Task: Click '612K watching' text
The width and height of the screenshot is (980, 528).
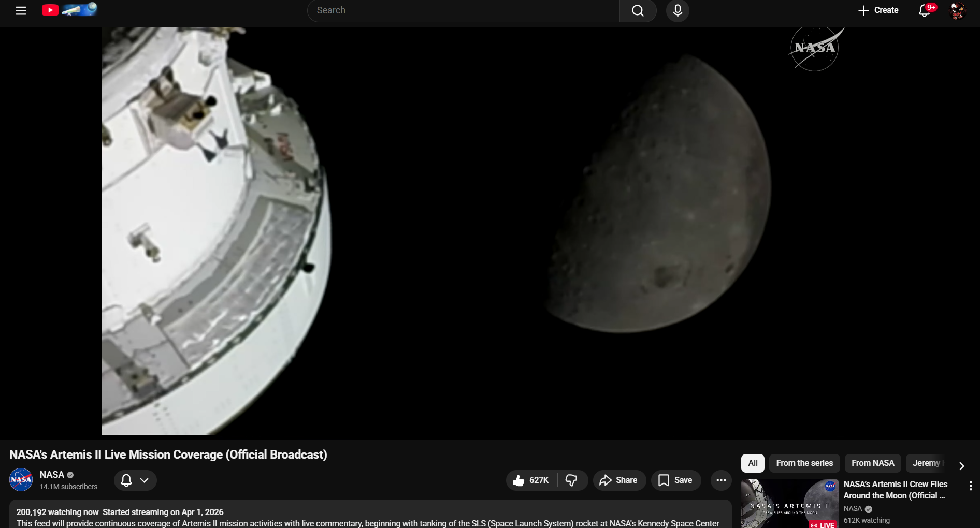Action: tap(867, 520)
